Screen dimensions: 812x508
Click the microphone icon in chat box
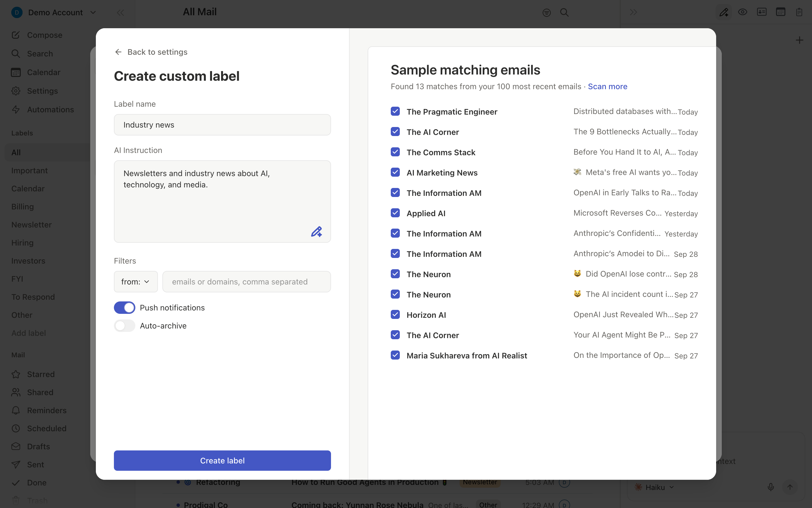(771, 487)
